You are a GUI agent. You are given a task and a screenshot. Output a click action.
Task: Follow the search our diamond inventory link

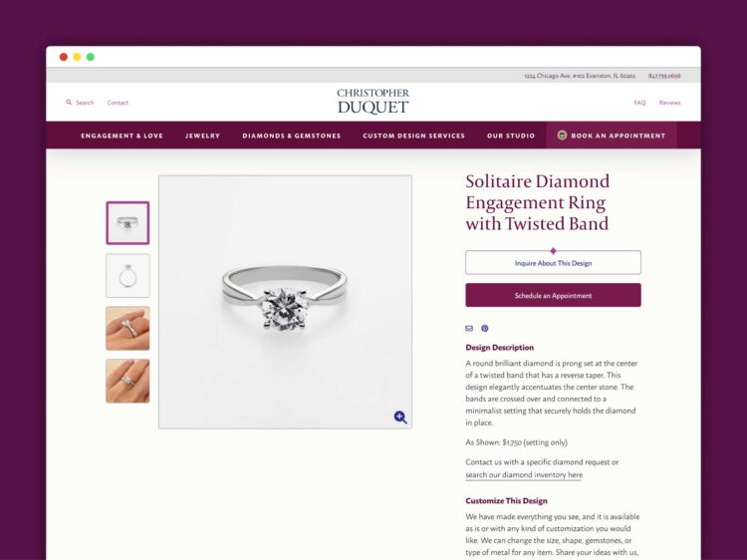click(524, 474)
